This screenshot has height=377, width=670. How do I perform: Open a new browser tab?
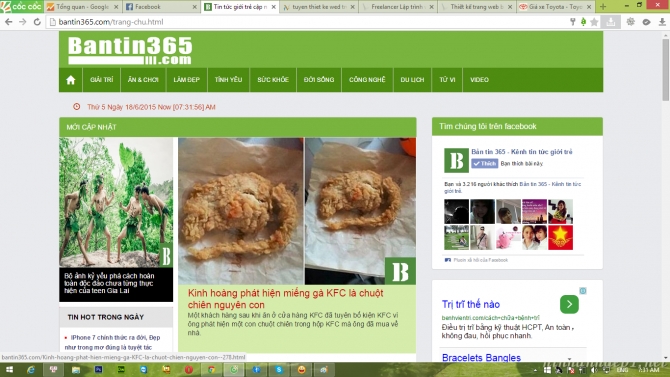603,7
